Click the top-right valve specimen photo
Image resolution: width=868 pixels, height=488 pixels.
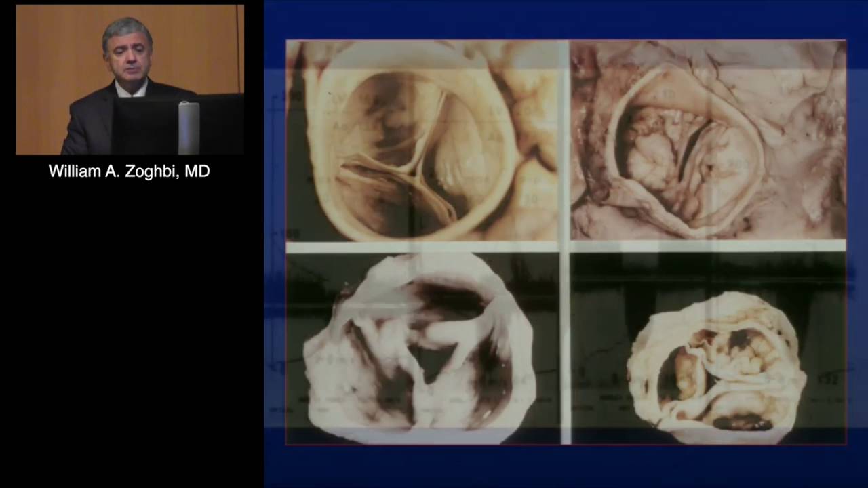tap(708, 140)
